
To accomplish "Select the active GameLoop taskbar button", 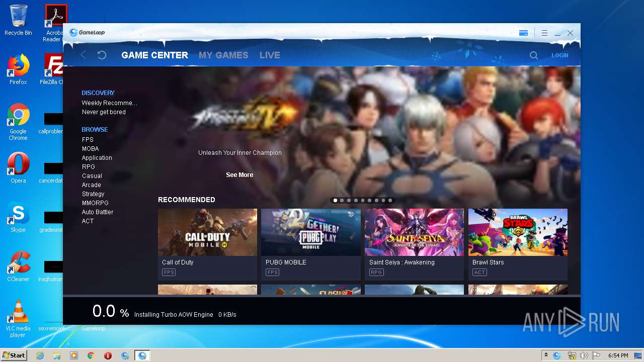I will coord(142,355).
